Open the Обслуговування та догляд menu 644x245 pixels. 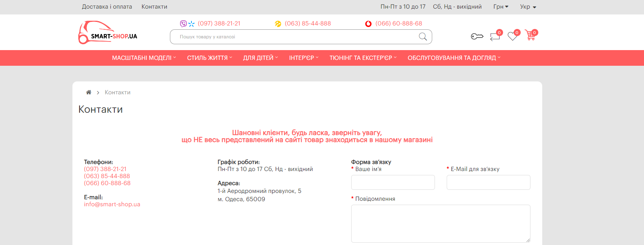point(453,58)
